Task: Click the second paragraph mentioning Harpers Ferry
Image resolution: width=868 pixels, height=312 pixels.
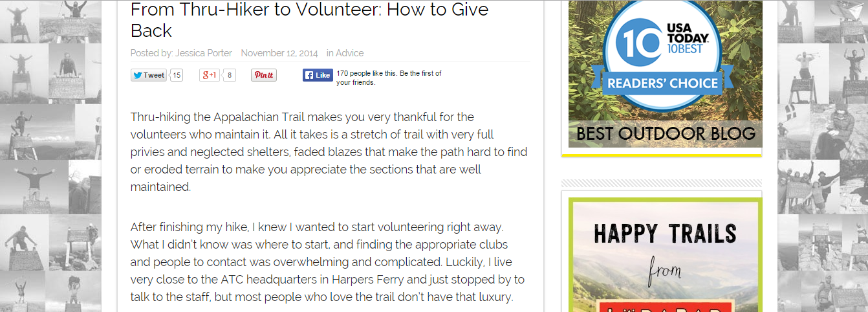Action: pyautogui.click(x=327, y=262)
